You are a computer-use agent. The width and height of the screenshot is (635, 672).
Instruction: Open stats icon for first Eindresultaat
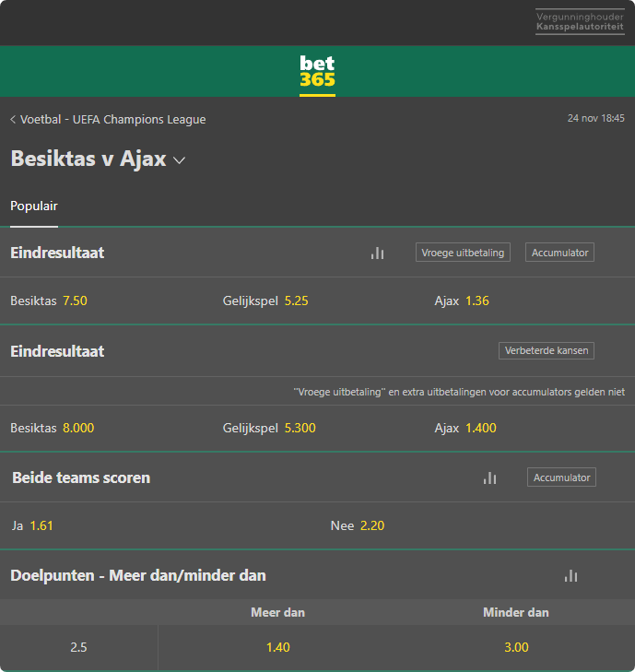tap(377, 253)
